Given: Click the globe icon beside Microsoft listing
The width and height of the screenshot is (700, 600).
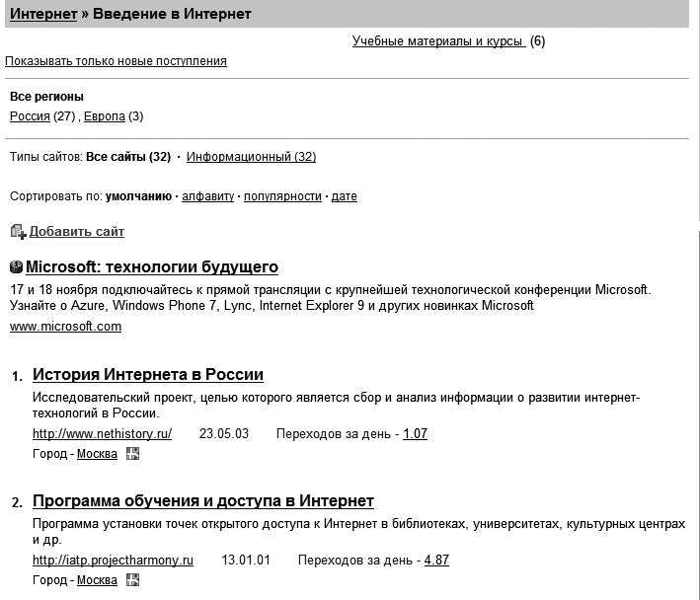Looking at the screenshot, I should coord(16,267).
